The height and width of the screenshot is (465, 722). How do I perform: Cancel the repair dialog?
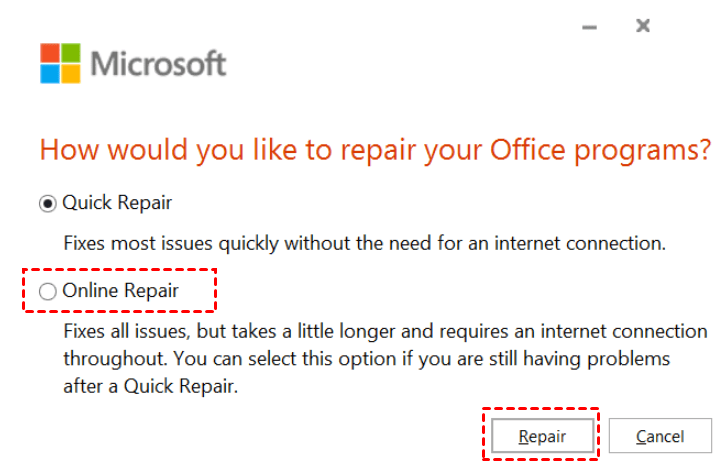660,436
